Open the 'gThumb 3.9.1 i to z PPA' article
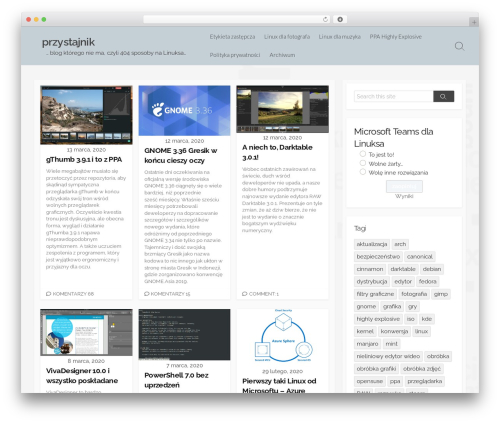Viewport: 500px width, 423px height. (x=84, y=159)
